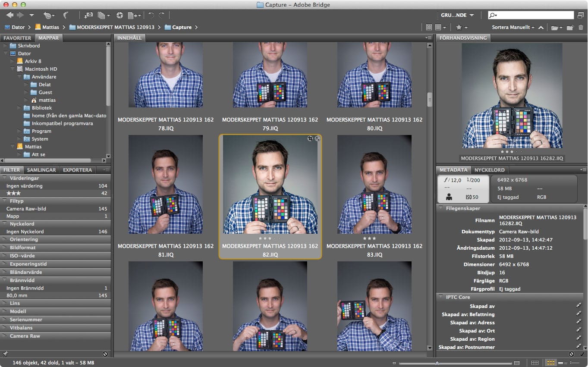Click the rotate clockwise icon

tap(161, 15)
